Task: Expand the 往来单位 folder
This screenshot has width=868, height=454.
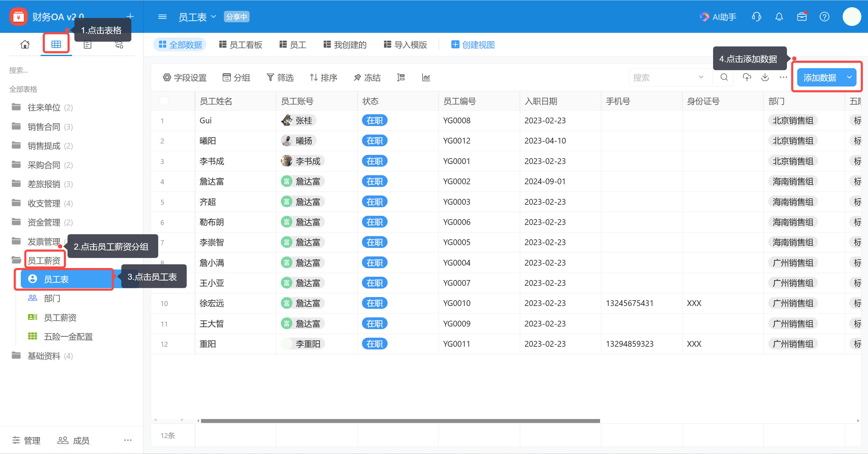Action: pyautogui.click(x=42, y=108)
